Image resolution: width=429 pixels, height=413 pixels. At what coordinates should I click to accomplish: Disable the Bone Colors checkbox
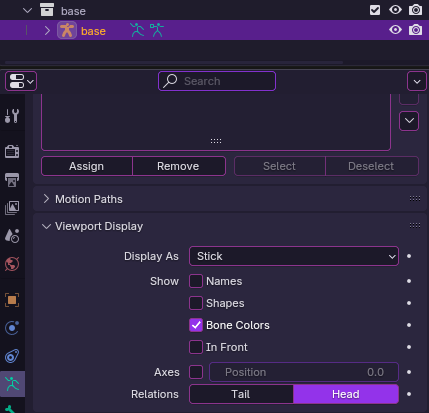(x=196, y=325)
